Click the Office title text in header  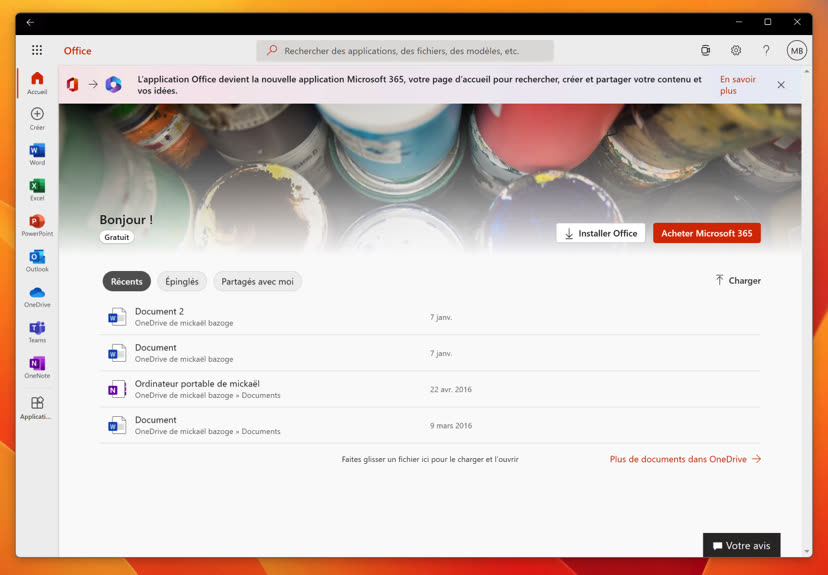pos(78,51)
